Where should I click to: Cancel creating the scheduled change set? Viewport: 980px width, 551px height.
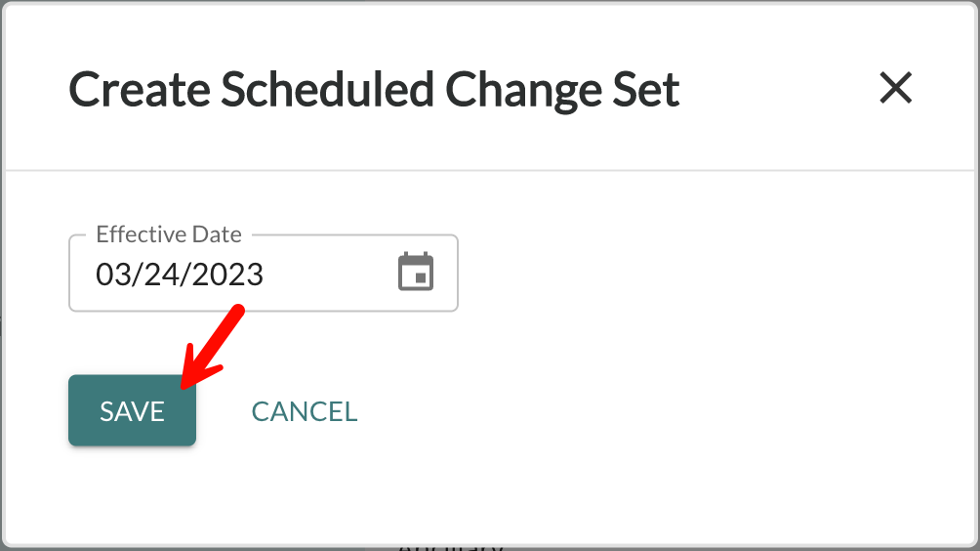pyautogui.click(x=305, y=411)
